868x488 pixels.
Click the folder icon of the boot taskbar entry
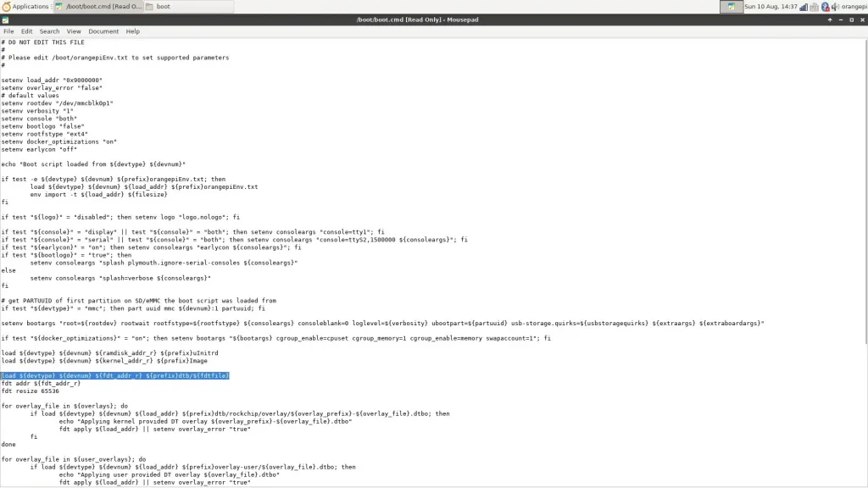click(x=150, y=7)
